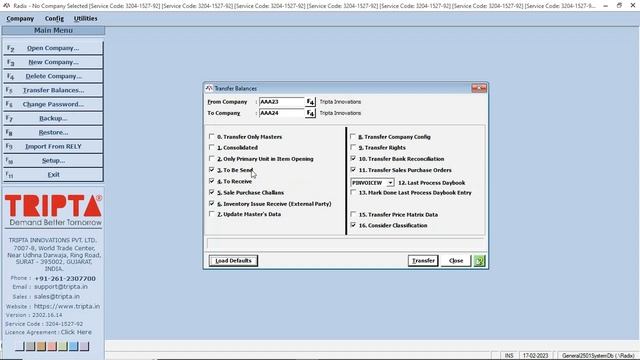The height and width of the screenshot is (360, 640).
Task: Uncheck the To Receive option
Action: pos(211,181)
